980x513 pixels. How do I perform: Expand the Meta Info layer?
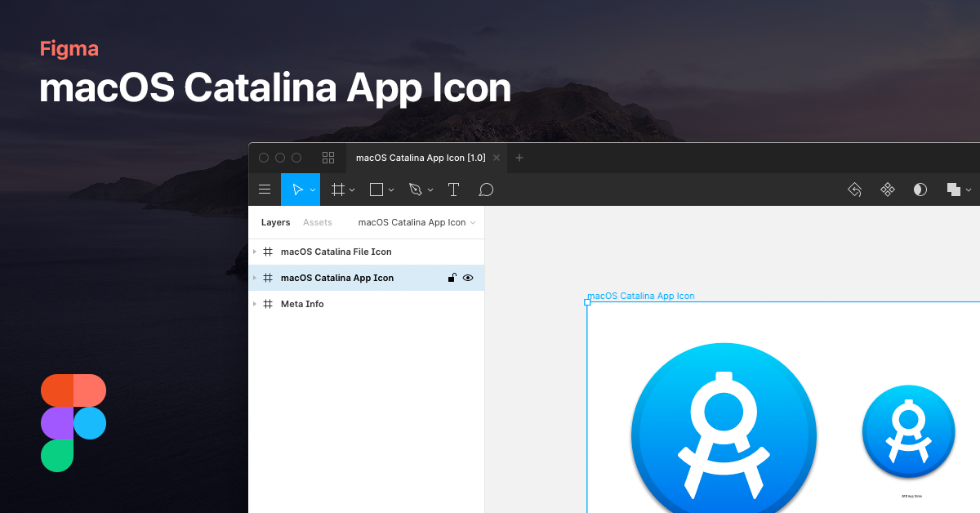255,304
